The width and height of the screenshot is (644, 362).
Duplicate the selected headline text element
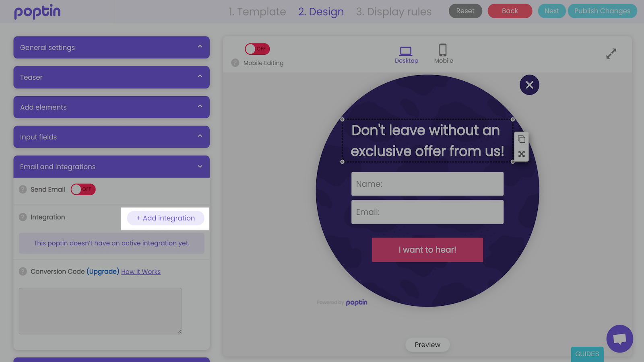(x=521, y=139)
